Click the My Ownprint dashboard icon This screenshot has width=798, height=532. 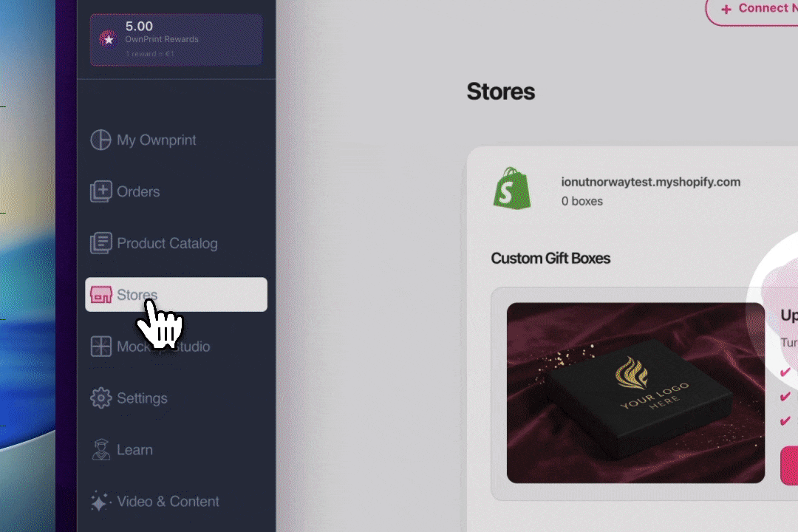100,140
